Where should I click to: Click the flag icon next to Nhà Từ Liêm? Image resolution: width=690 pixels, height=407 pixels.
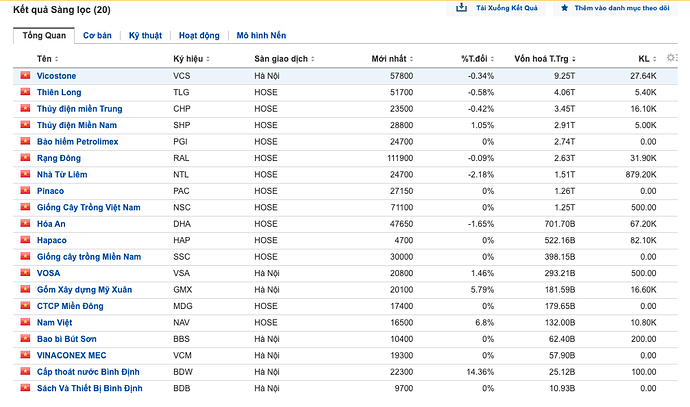pyautogui.click(x=26, y=174)
